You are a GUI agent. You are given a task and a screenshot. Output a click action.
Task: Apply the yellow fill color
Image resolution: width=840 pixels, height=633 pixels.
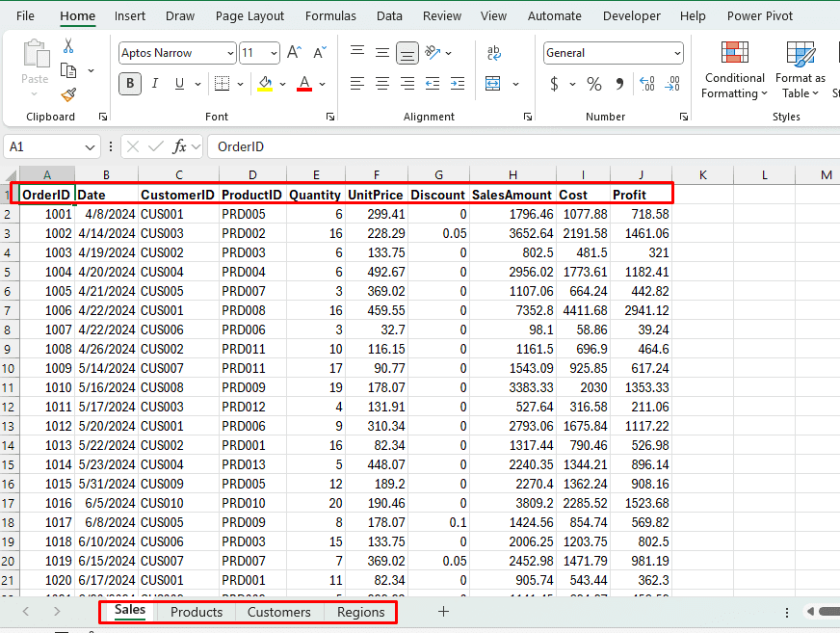coord(265,84)
